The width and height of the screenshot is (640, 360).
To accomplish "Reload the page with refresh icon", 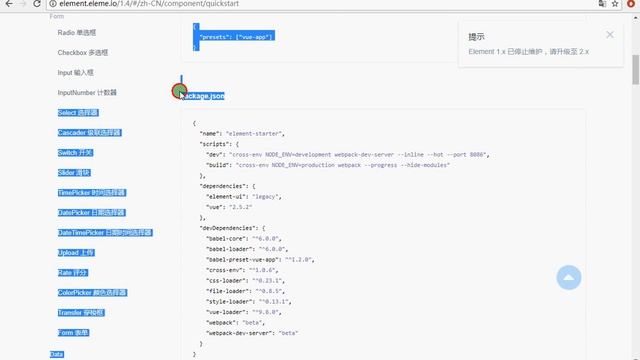I will [x=37, y=4].
